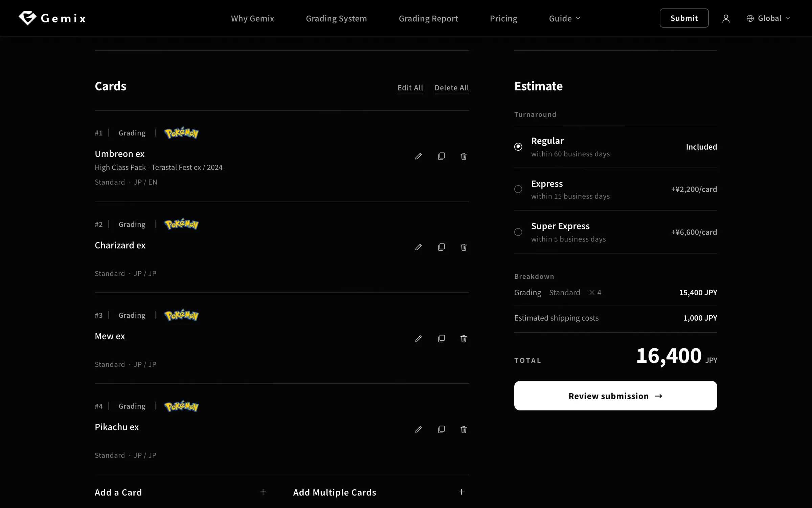The image size is (812, 508).
Task: Edit the Umbreon ex card
Action: click(x=419, y=156)
